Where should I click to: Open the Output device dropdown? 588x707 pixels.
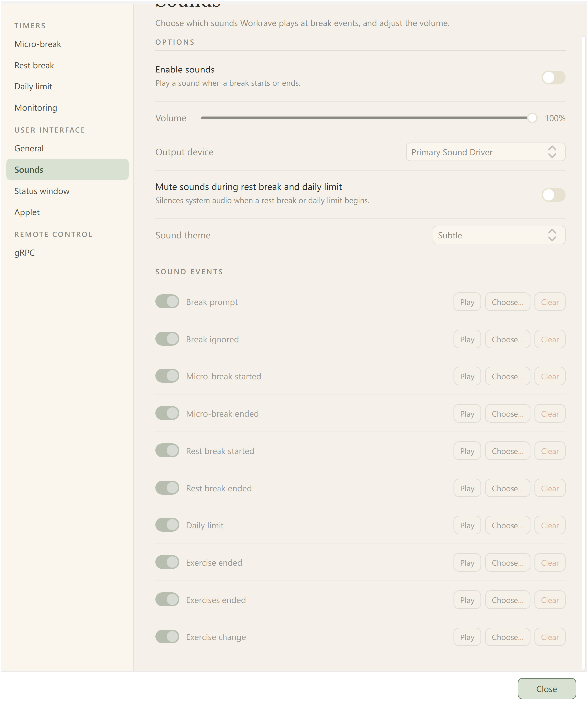tap(486, 152)
